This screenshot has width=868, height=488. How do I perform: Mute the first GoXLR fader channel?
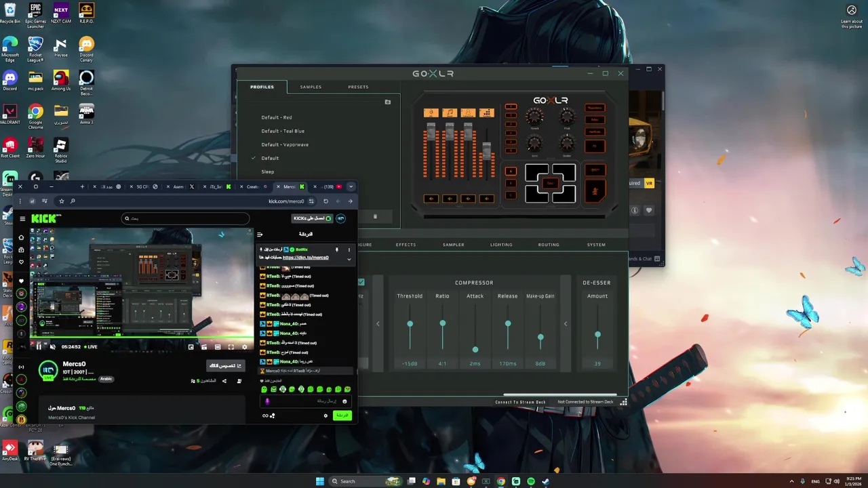[431, 199]
